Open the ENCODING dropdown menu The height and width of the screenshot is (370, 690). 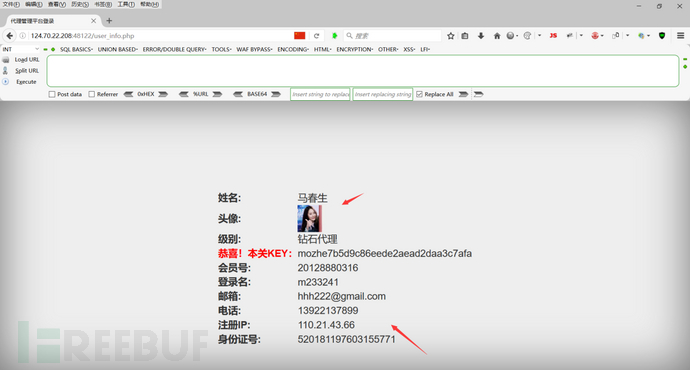pos(293,49)
